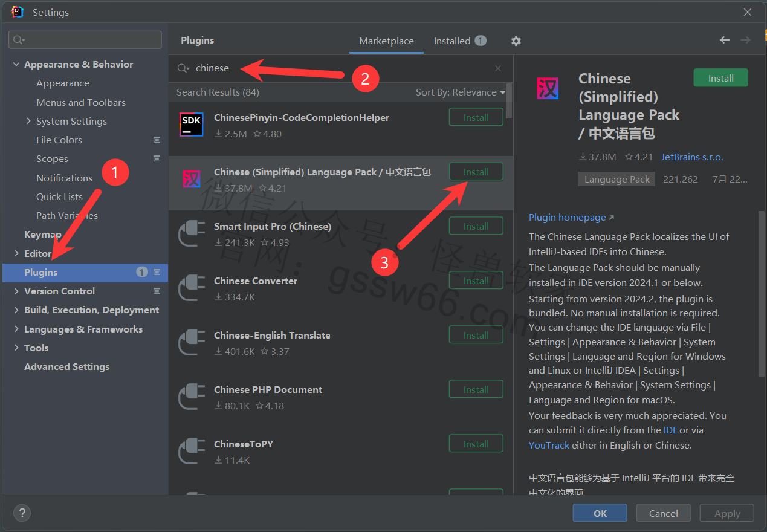This screenshot has height=532, width=767.
Task: Select ChinesePinyin-CodeCompletionHelper SDK plugin icon
Action: [192, 124]
